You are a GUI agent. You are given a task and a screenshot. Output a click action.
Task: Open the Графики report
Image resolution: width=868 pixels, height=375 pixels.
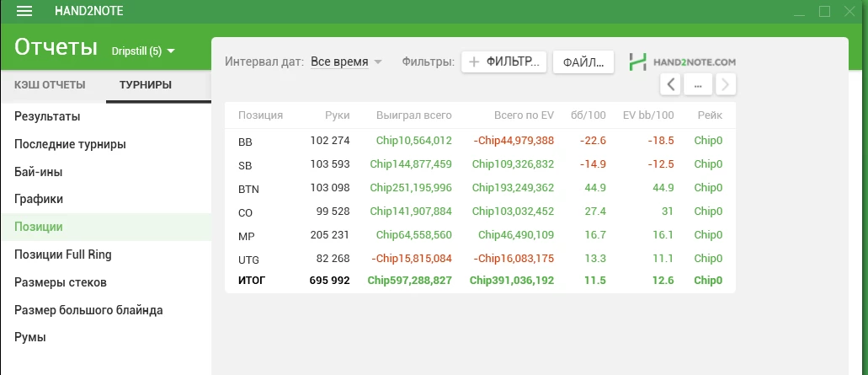click(x=39, y=199)
